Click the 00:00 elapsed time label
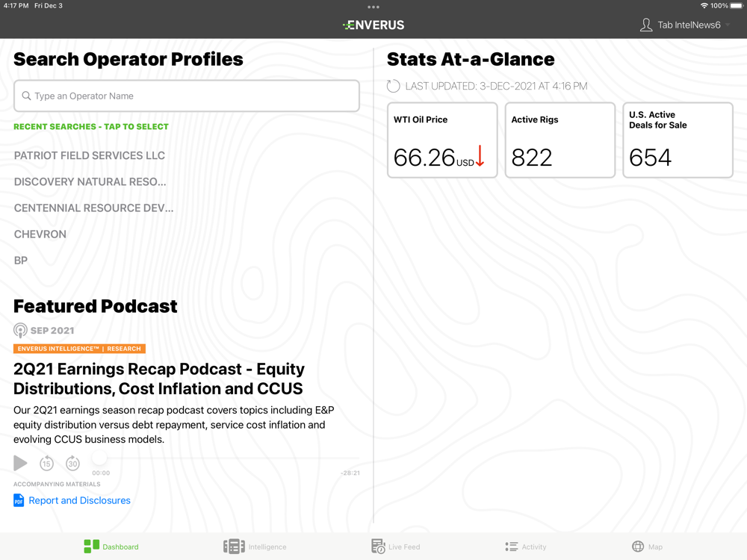Viewport: 747px width, 560px height. click(x=101, y=473)
